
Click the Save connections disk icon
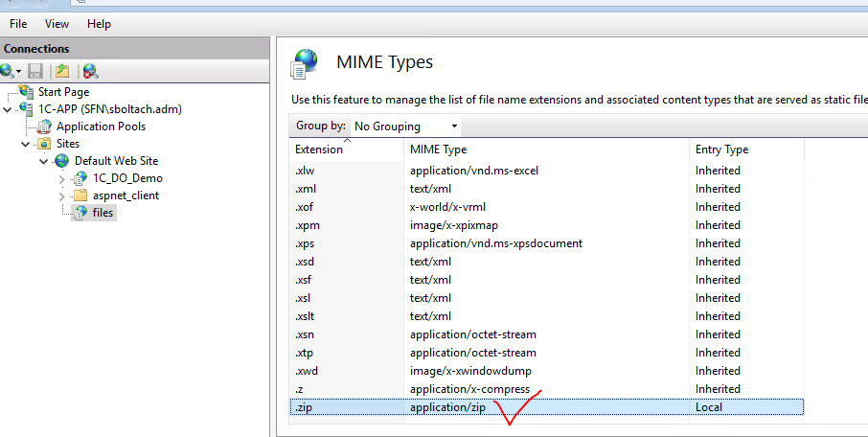35,71
